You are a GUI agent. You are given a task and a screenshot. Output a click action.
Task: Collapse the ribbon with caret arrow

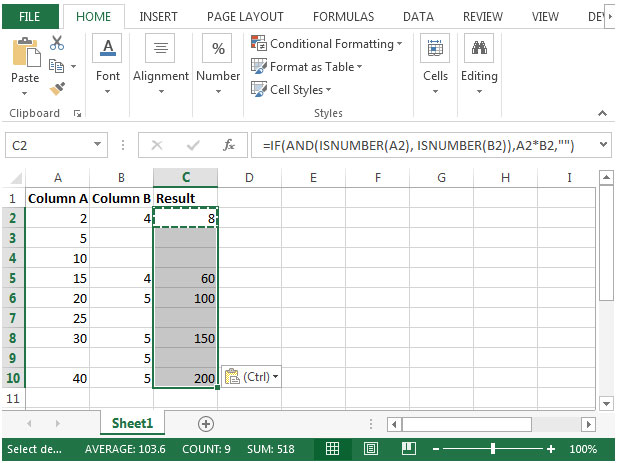point(602,113)
